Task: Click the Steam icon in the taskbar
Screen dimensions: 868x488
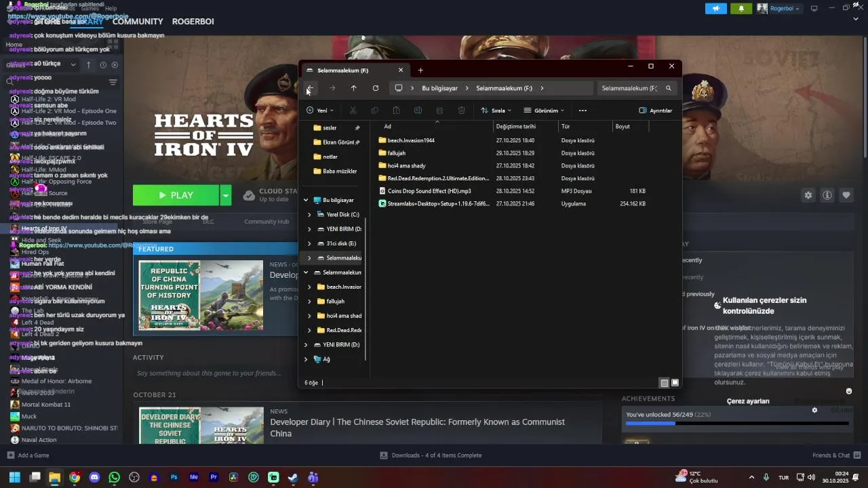Action: point(293,477)
